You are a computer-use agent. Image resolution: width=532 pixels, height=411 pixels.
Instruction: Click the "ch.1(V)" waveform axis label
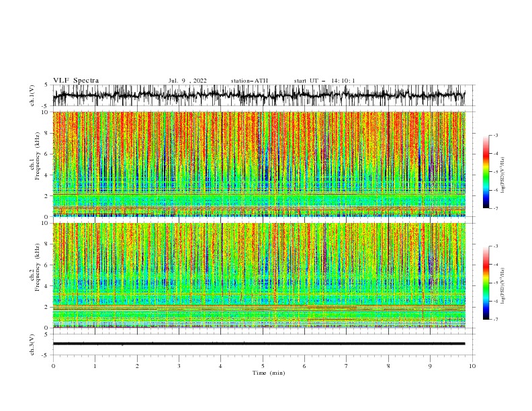pos(32,95)
